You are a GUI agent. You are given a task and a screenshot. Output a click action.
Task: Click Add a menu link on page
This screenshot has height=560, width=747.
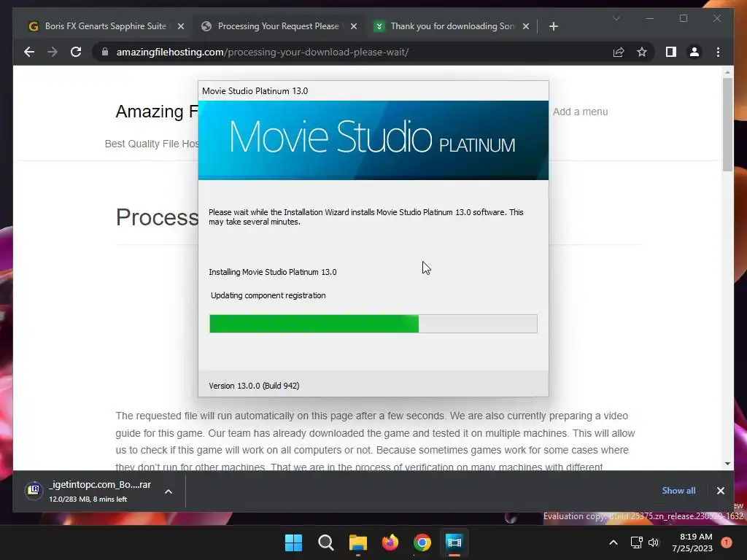[580, 112]
